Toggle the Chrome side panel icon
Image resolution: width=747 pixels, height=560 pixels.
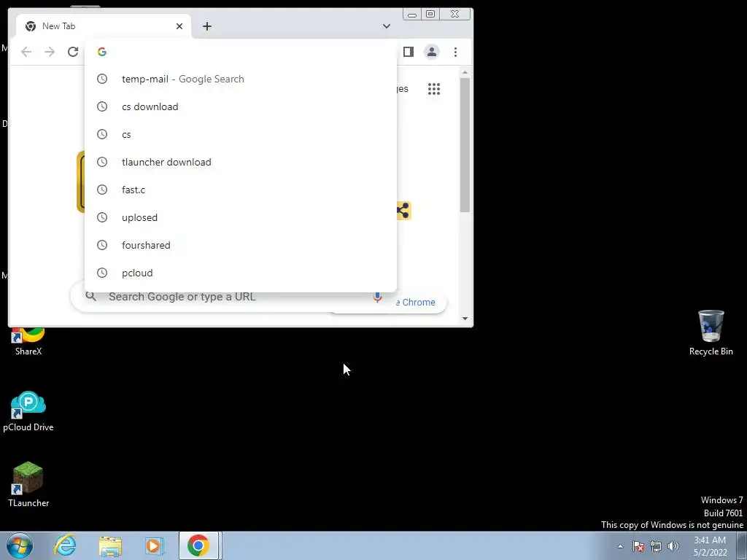tap(409, 52)
